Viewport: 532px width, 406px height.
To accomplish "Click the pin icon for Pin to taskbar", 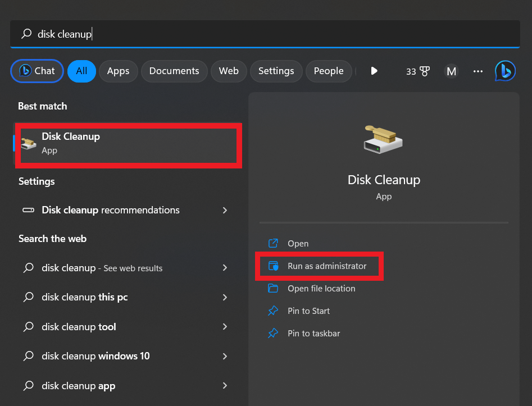I will (x=273, y=333).
